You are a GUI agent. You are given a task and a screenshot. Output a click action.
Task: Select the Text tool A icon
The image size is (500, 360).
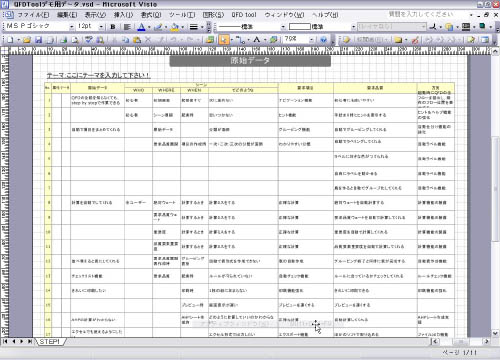[257, 40]
